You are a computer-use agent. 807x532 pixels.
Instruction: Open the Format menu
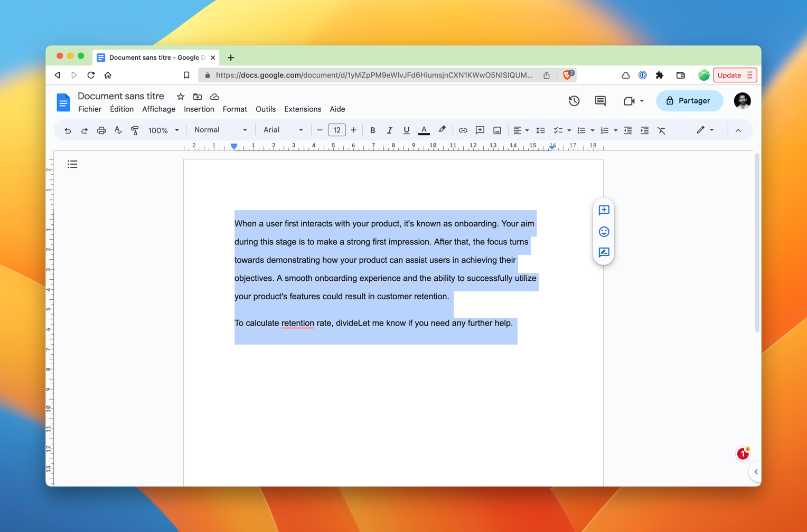coord(234,109)
